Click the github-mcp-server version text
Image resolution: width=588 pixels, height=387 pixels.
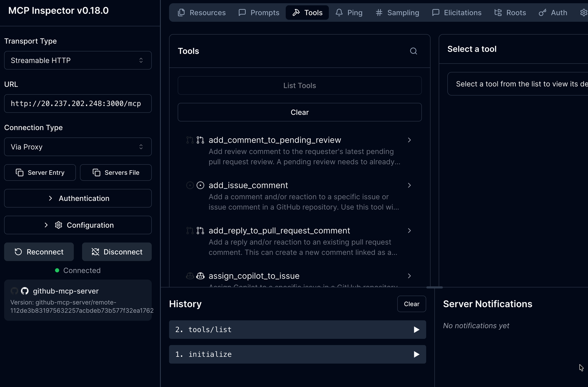click(82, 307)
